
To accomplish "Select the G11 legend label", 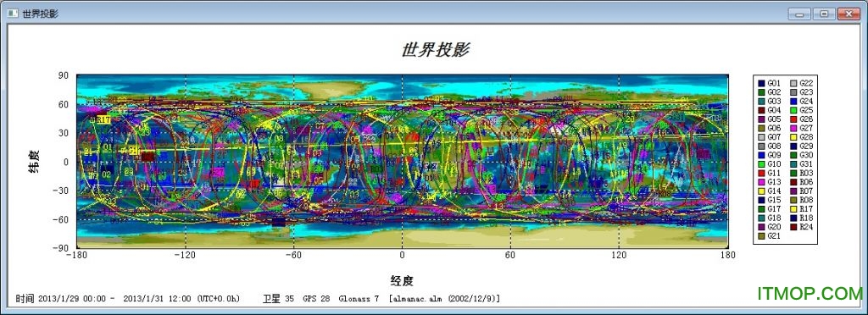I will click(774, 173).
